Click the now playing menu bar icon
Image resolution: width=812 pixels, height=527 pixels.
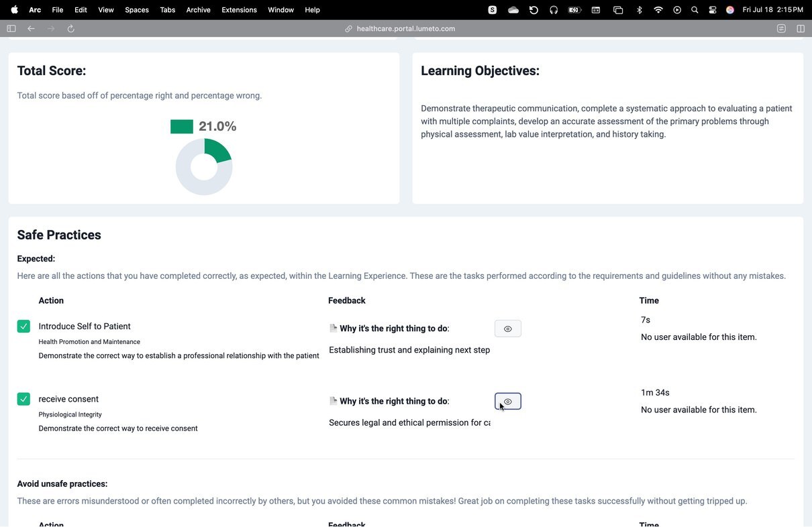pos(677,10)
